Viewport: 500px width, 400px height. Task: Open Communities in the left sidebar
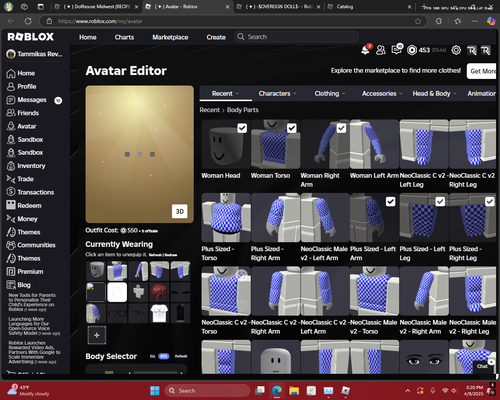[31, 245]
